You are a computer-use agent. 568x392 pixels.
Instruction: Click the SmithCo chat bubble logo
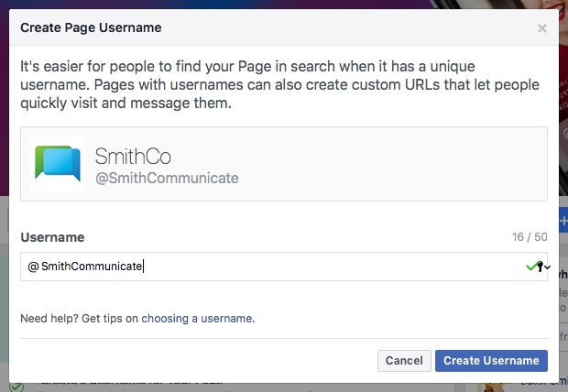point(58,164)
